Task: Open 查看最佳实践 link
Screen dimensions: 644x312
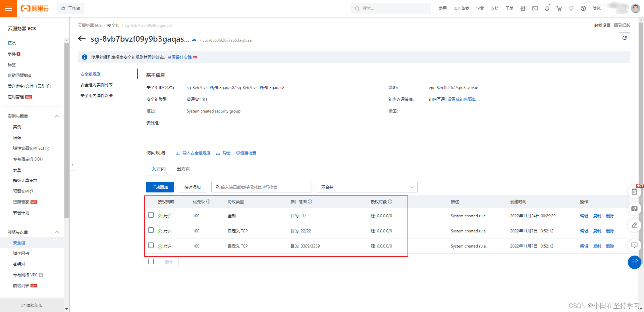Action: click(x=180, y=57)
